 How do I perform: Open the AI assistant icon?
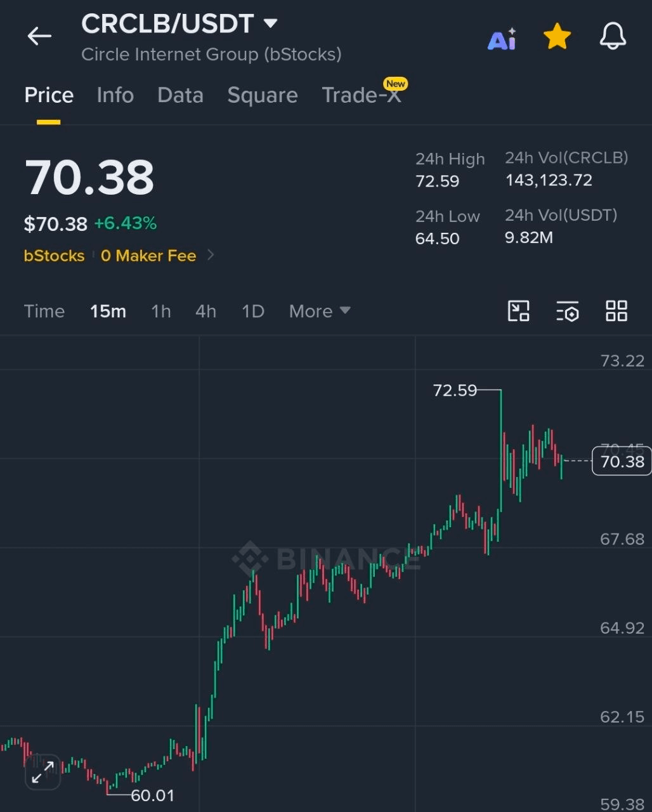tap(502, 39)
